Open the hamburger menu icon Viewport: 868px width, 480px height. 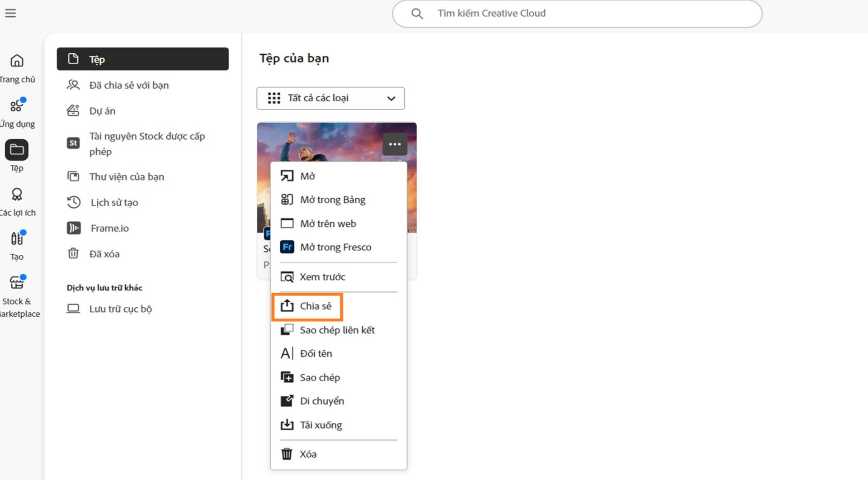point(10,13)
